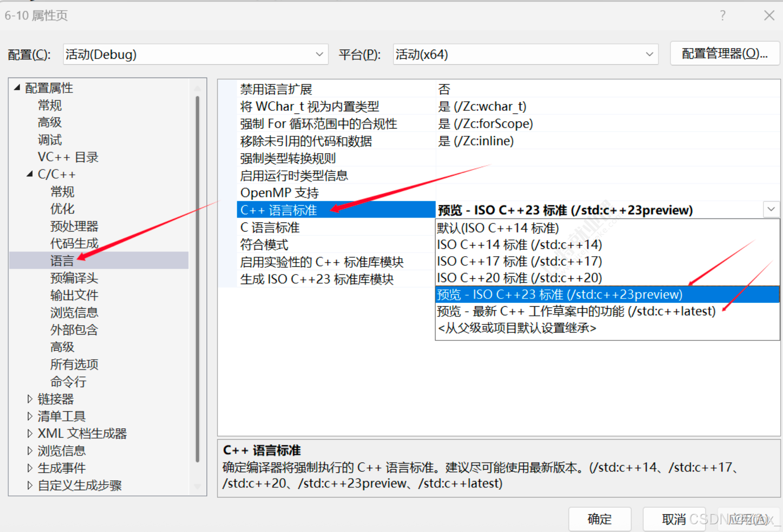
Task: Select 高级 under 配置属性
Action: (x=50, y=122)
